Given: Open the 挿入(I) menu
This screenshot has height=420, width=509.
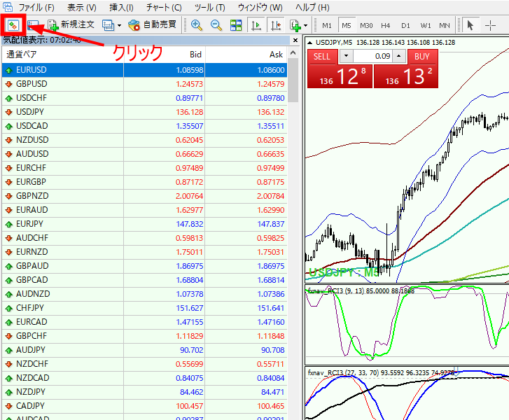Looking at the screenshot, I should click(121, 7).
